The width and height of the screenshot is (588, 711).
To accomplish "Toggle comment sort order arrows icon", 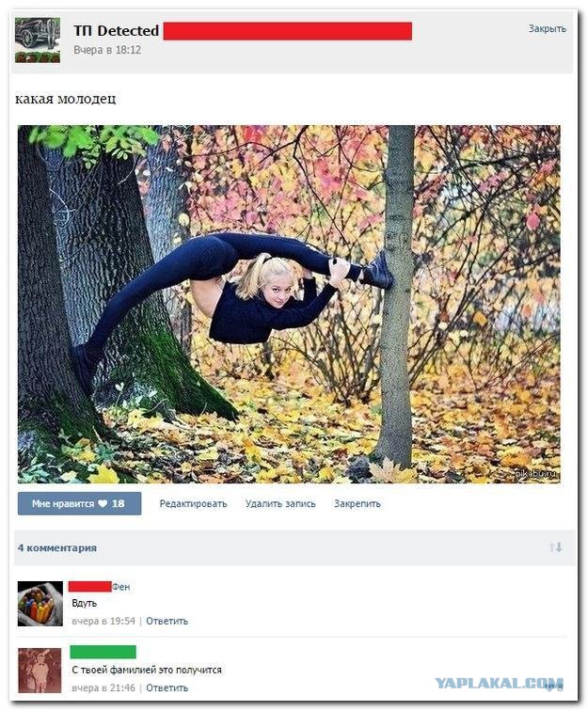I will pos(556,547).
